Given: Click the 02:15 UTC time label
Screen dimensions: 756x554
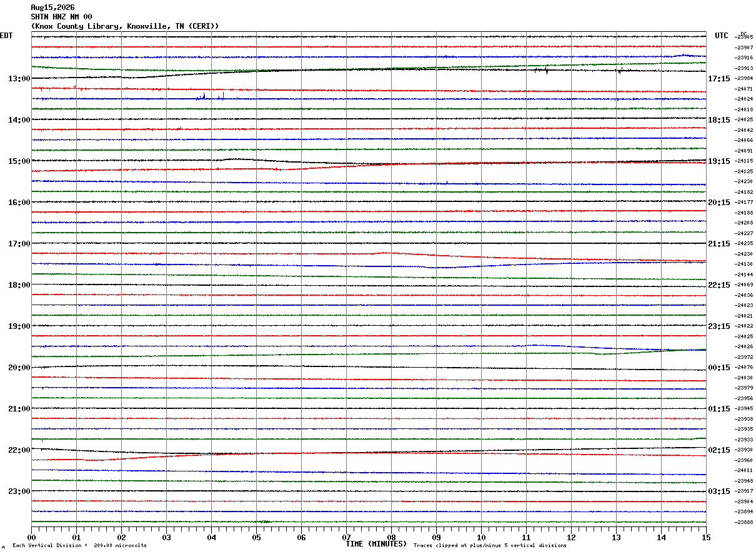Looking at the screenshot, I should [x=719, y=450].
